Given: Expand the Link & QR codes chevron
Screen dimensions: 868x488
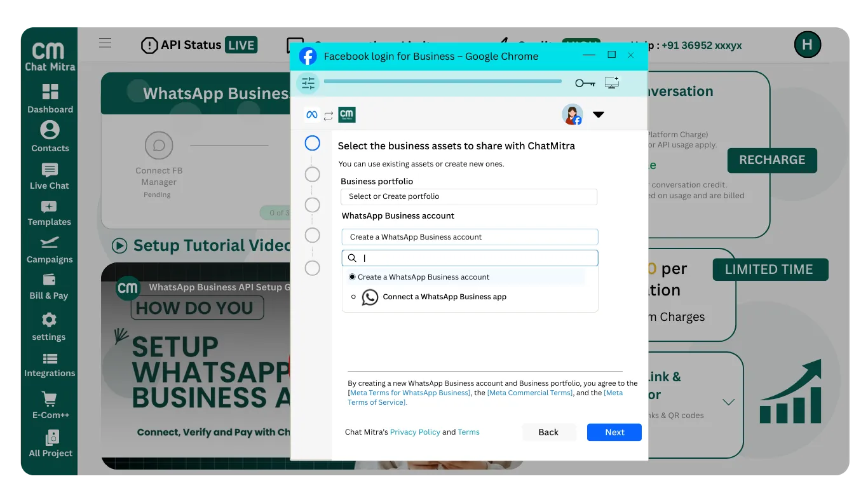Looking at the screenshot, I should (x=729, y=402).
